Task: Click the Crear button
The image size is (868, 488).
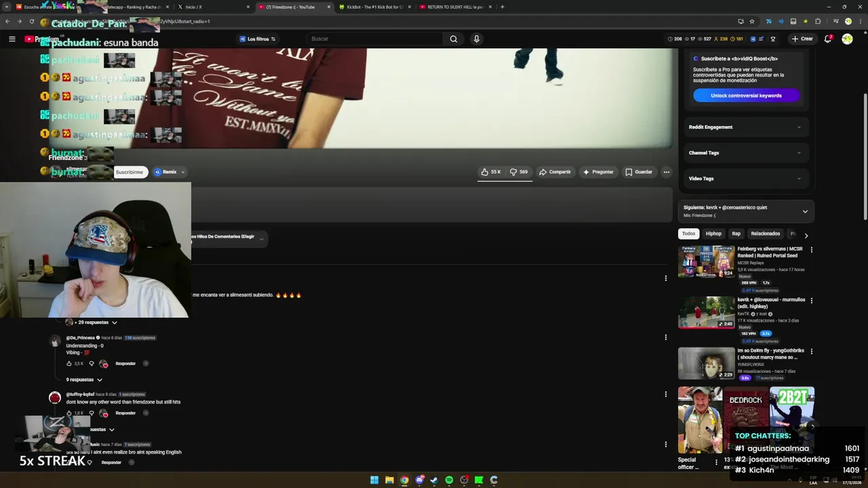Action: coord(802,39)
